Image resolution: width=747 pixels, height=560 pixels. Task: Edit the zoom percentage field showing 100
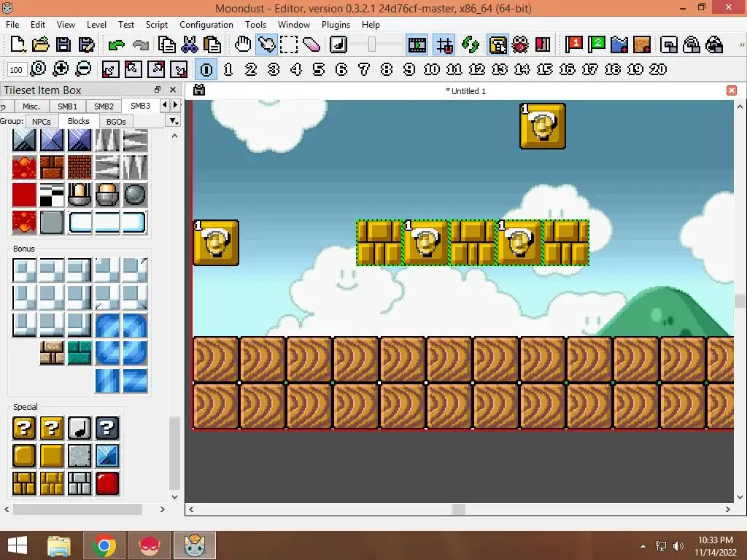pyautogui.click(x=16, y=70)
